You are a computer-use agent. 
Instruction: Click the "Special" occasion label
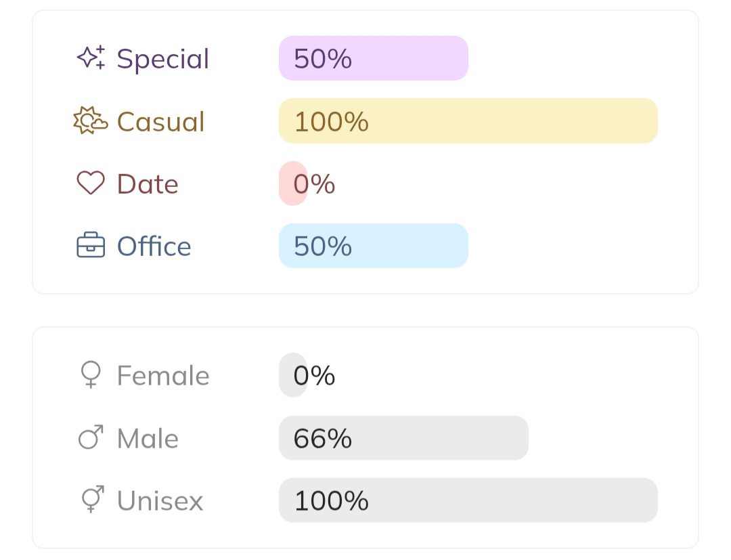click(x=163, y=59)
